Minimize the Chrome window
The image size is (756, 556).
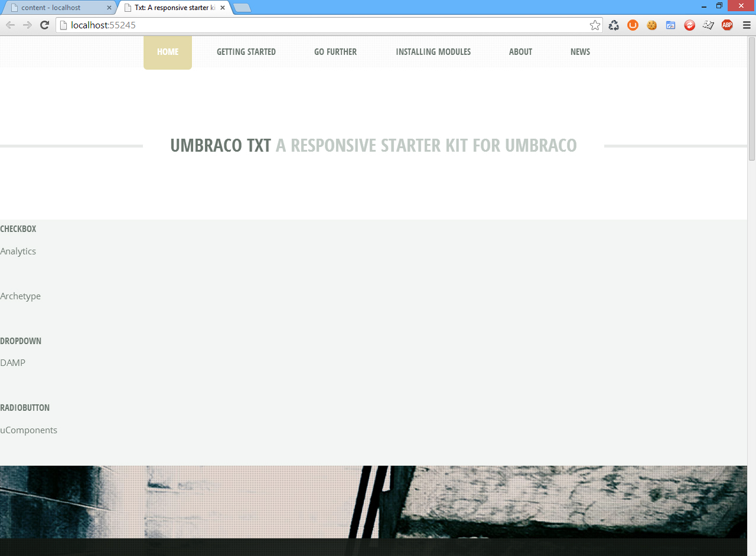point(704,6)
